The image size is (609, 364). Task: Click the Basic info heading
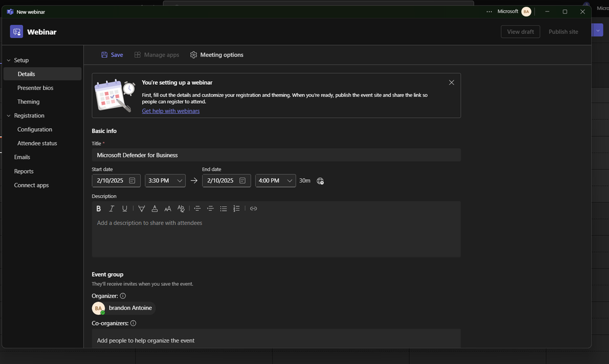[x=104, y=131]
